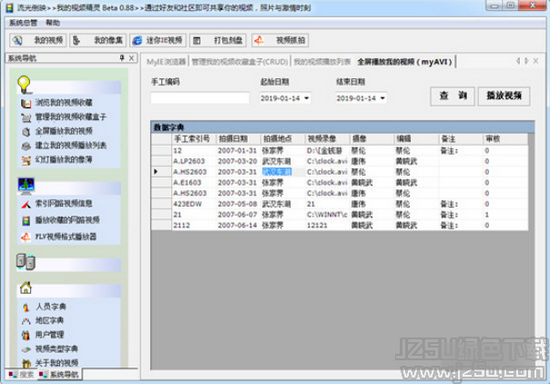This screenshot has width=550, height=384.
Task: Open 浏览我的视频收藏 in the navigation panel
Action: click(x=64, y=102)
